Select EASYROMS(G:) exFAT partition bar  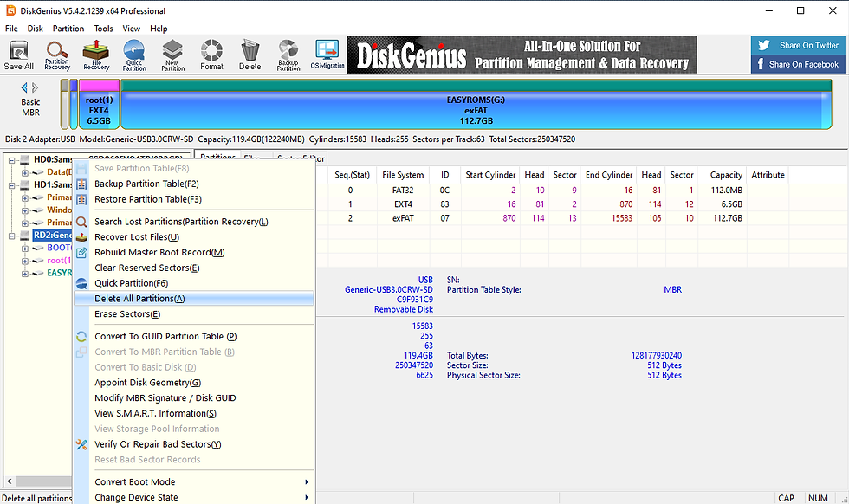pos(476,105)
